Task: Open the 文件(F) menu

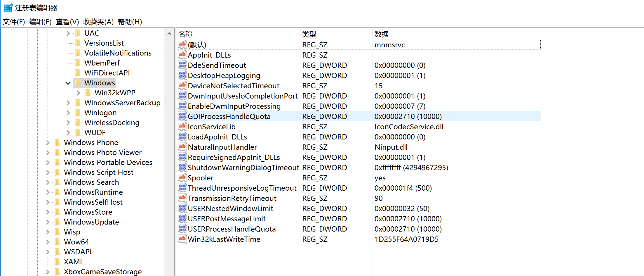Action: coord(14,22)
